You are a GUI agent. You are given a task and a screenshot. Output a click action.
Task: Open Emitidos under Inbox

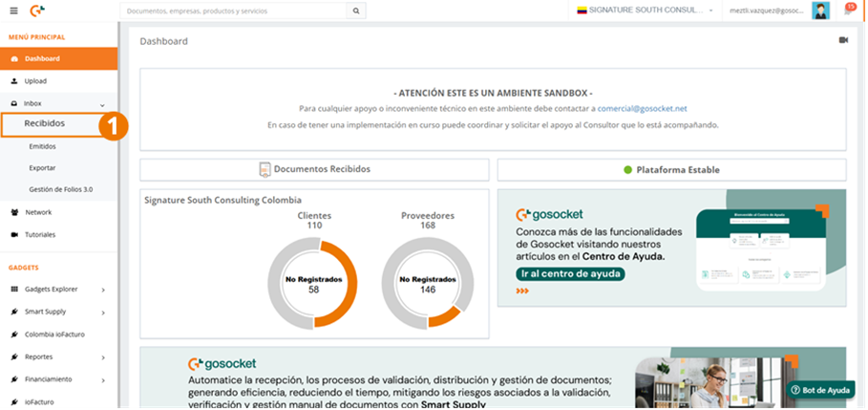coord(43,147)
